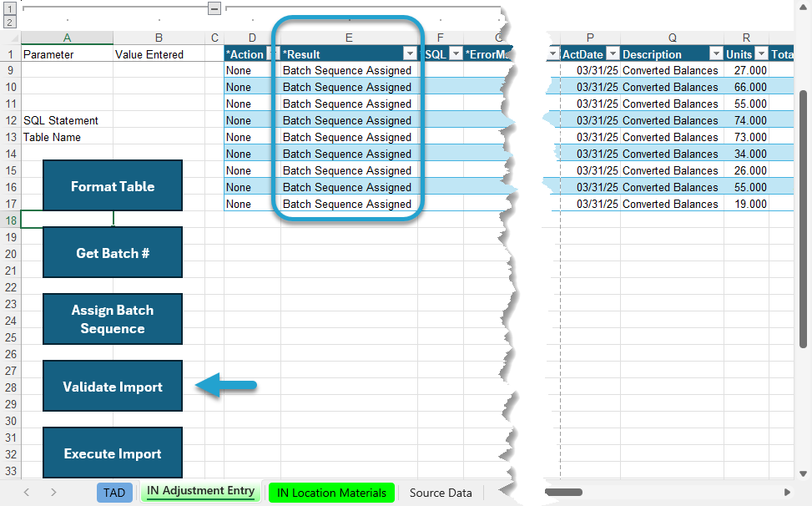The height and width of the screenshot is (506, 812).
Task: Show outline level 1 columns
Action: [10, 9]
